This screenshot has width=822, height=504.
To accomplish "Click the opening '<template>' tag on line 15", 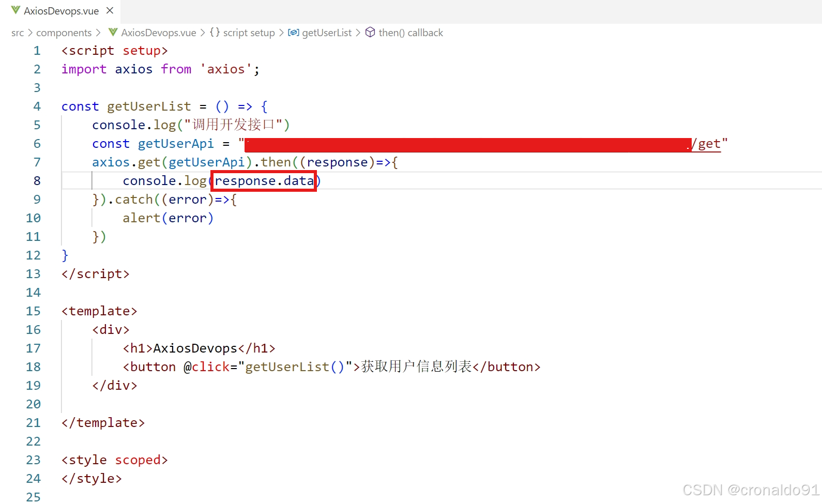I will click(99, 311).
